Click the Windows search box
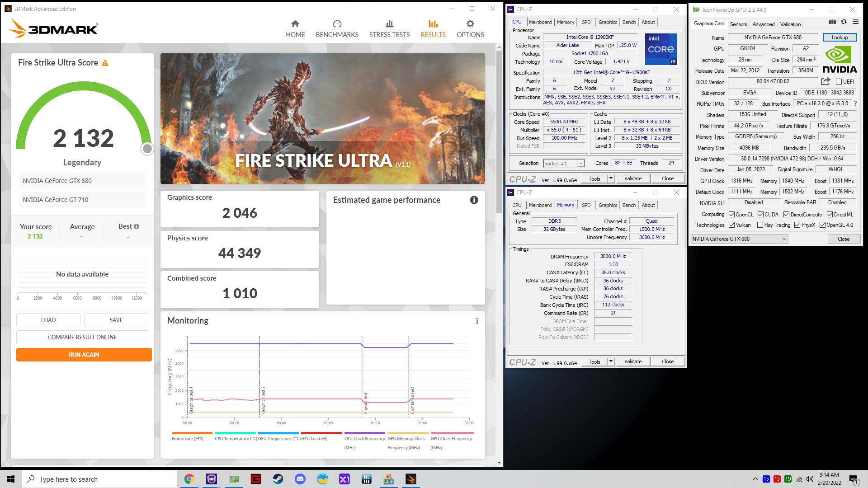Screen dimensions: 868x488 pos(99,479)
